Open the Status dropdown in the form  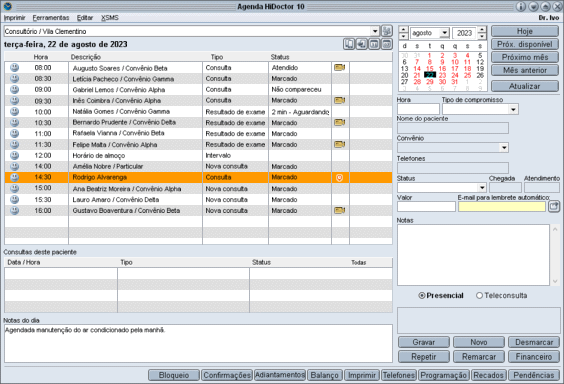[x=482, y=187]
